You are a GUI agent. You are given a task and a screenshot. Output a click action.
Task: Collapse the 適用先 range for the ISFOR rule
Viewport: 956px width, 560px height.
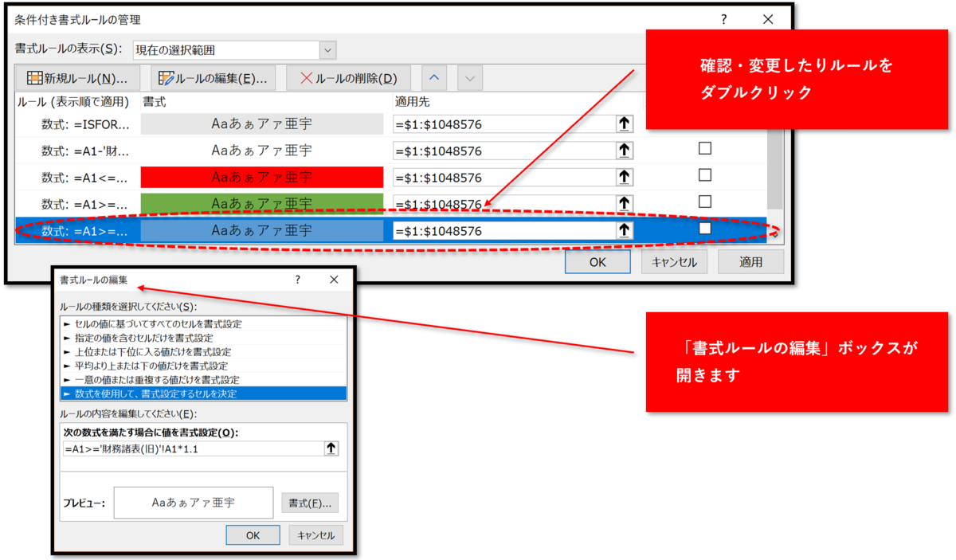(623, 123)
